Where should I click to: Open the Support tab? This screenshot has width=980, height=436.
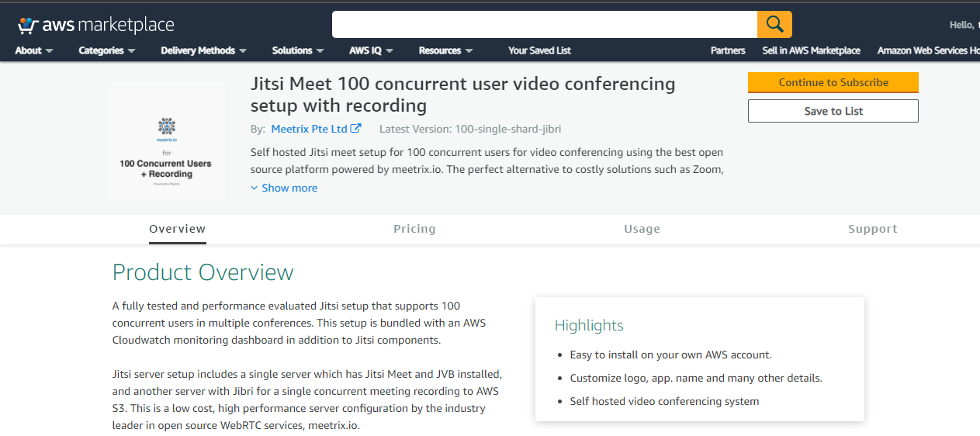[872, 229]
